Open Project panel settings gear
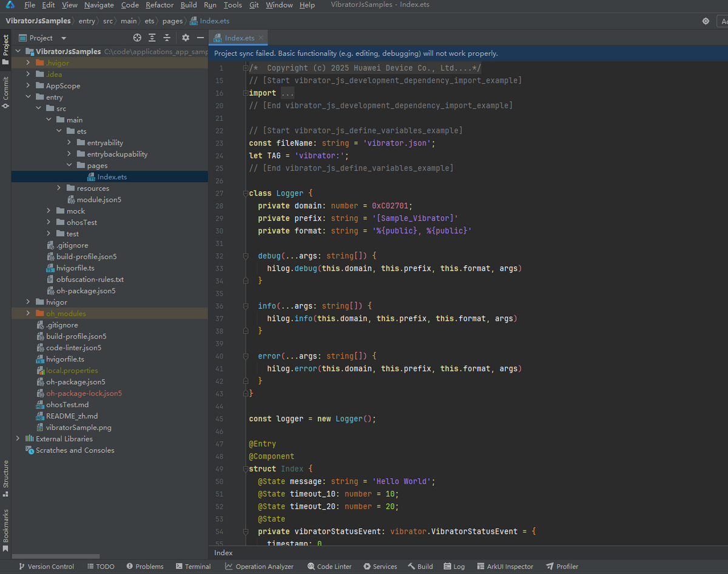This screenshot has height=574, width=728. (x=186, y=38)
